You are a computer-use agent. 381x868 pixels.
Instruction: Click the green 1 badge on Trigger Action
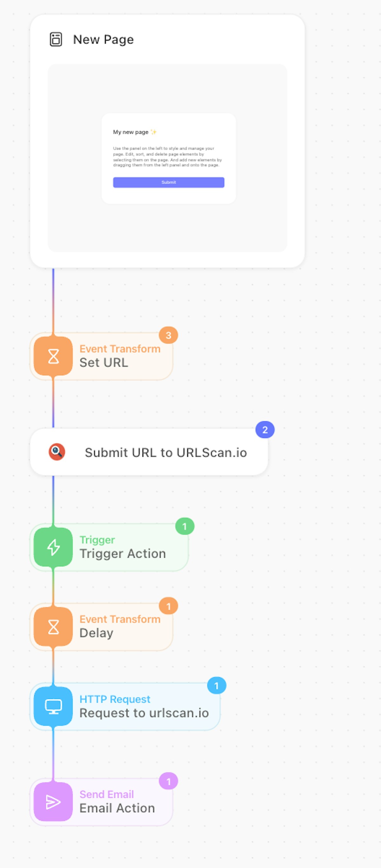click(184, 526)
